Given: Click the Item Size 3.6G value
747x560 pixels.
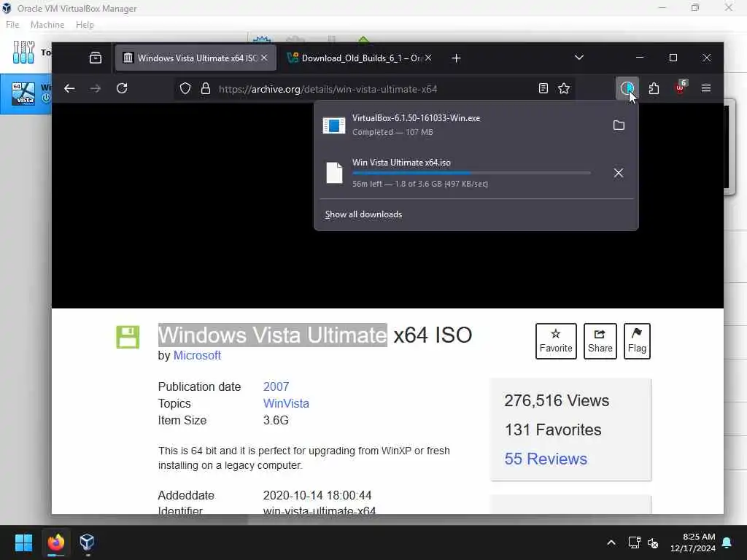Looking at the screenshot, I should click(276, 421).
